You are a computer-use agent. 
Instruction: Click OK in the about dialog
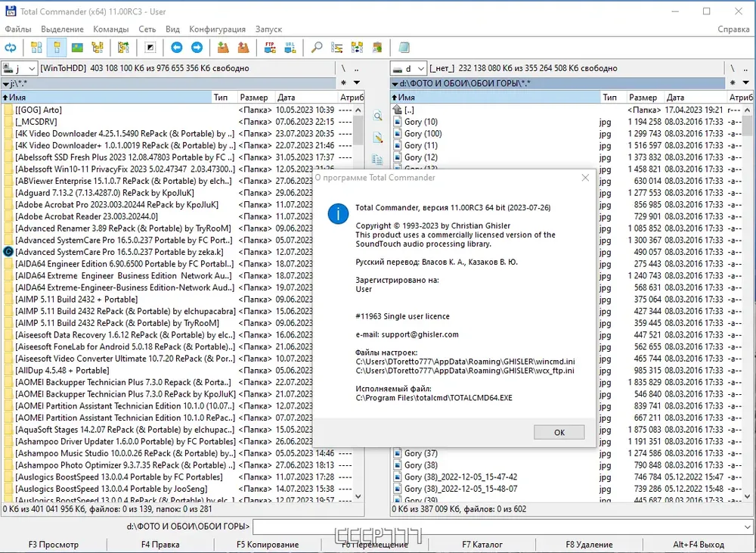(559, 433)
